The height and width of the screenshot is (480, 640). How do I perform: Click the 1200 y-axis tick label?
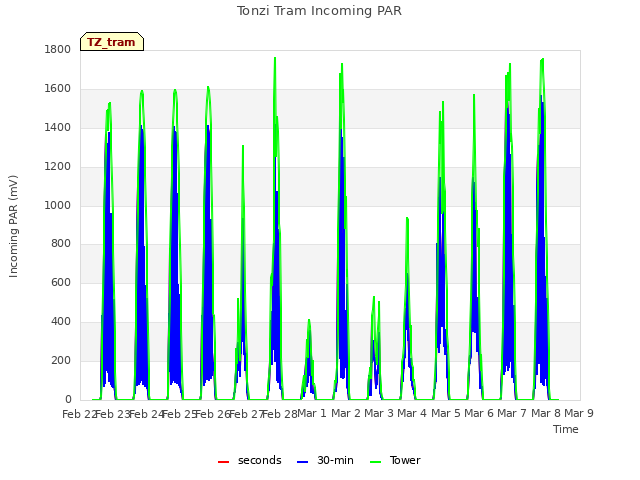[x=58, y=167]
